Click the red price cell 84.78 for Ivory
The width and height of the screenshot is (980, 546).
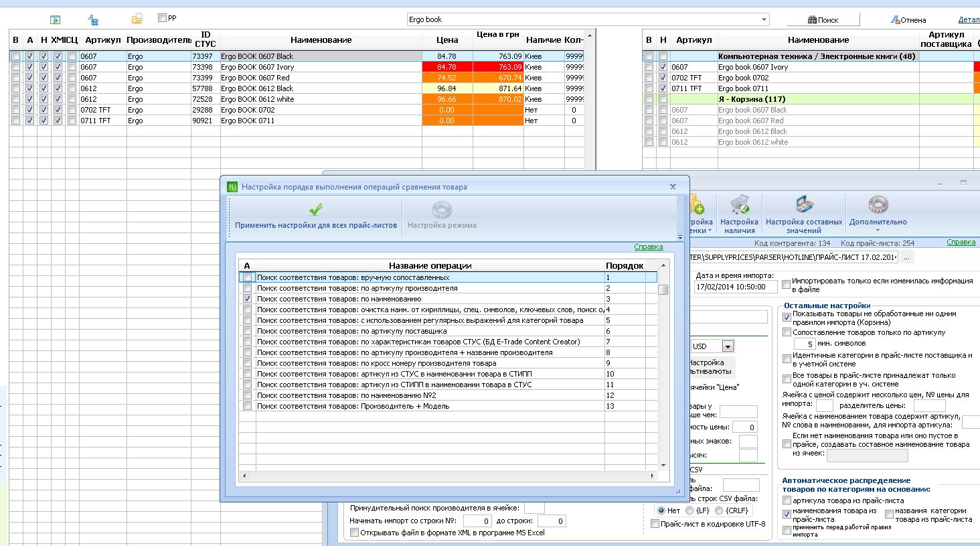pyautogui.click(x=447, y=67)
